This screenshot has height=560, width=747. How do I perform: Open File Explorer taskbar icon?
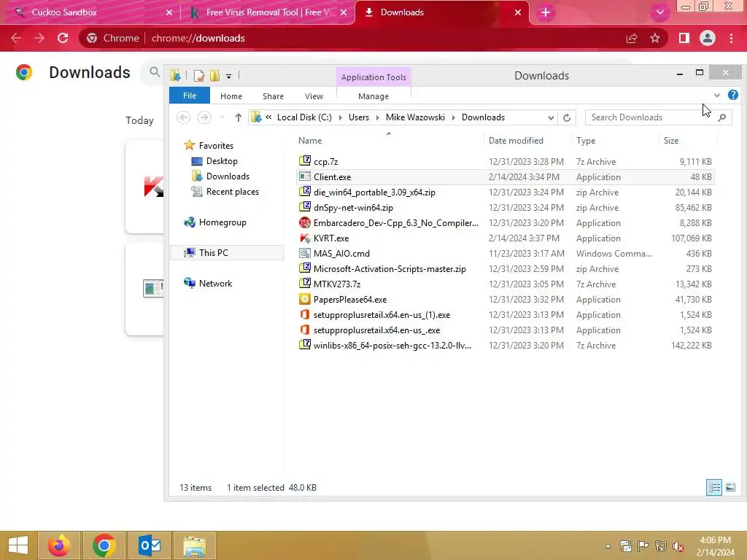(195, 545)
